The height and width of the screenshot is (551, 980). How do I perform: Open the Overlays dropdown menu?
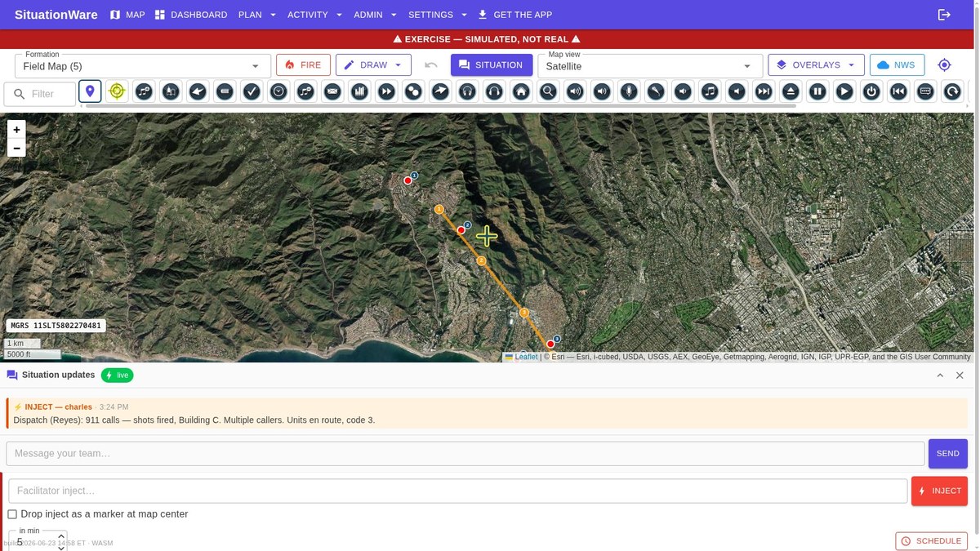pyautogui.click(x=816, y=65)
